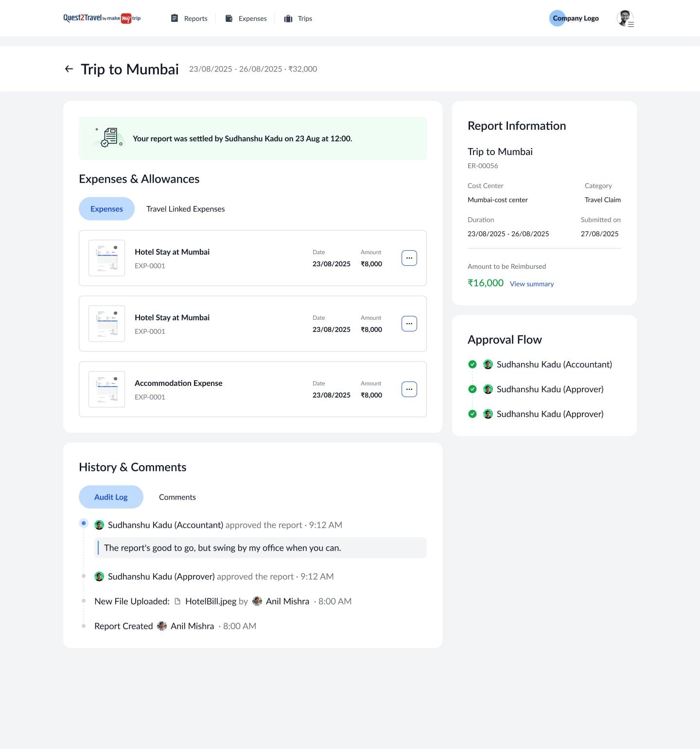Image resolution: width=700 pixels, height=749 pixels.
Task: Click Anil Mishra avatar in Report Created entry
Action: (x=162, y=626)
